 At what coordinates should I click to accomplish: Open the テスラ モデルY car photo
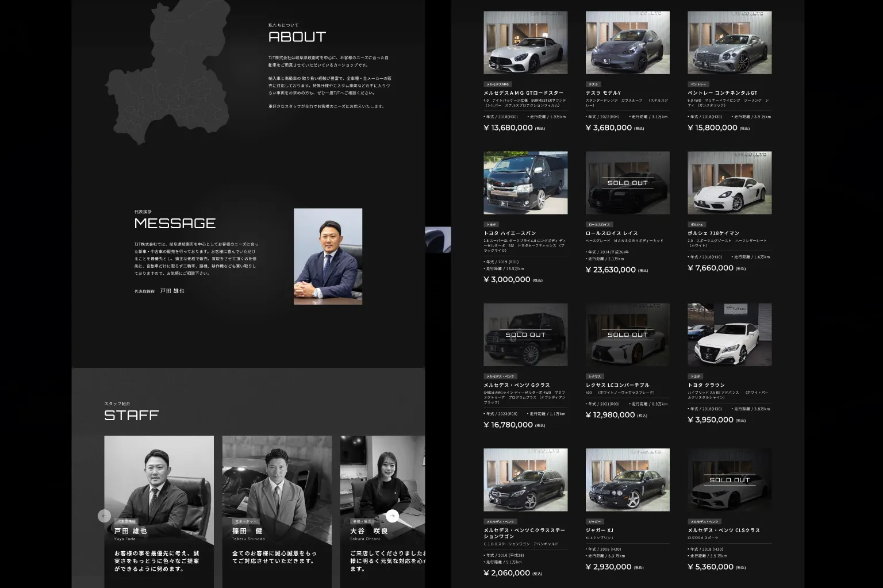(627, 43)
